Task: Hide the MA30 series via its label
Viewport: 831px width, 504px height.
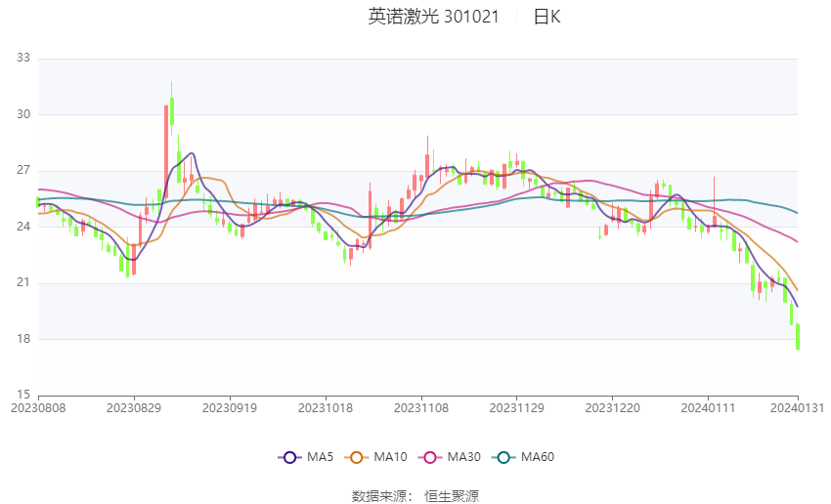Action: [463, 457]
